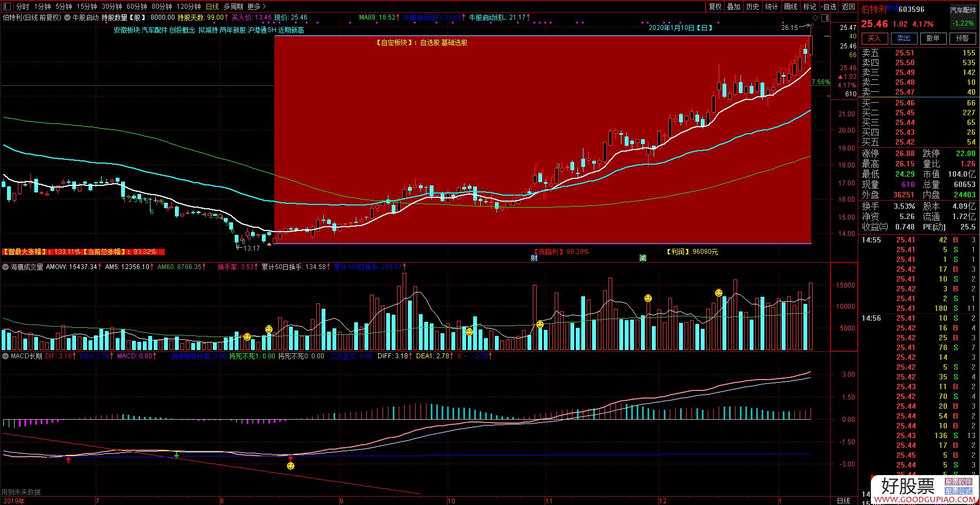Image resolution: width=980 pixels, height=505 pixels.
Task: Click the diamond marker icon near chart top-right
Action: click(x=815, y=17)
